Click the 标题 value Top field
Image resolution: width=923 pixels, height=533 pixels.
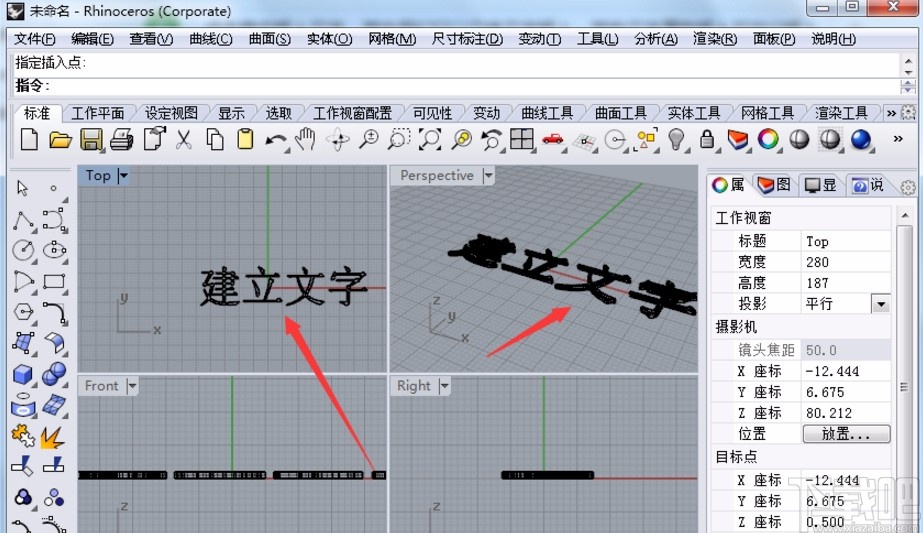click(846, 241)
